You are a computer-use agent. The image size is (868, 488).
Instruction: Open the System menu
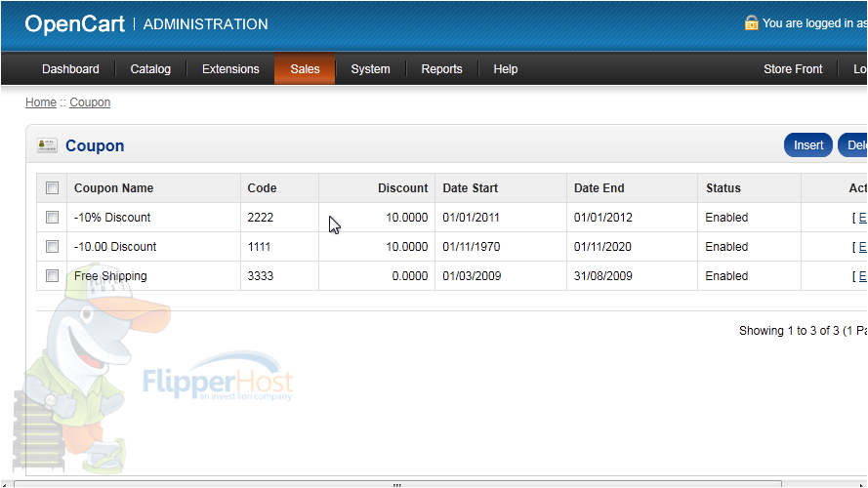click(370, 69)
